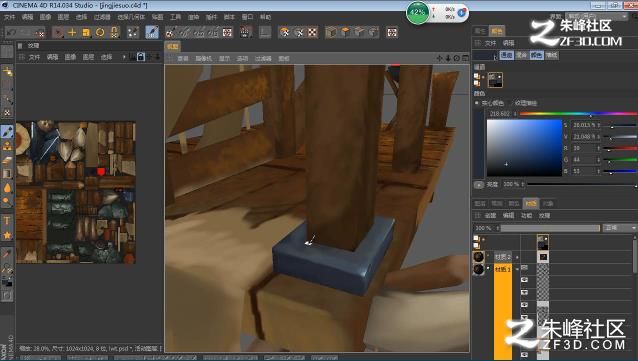Open the 纹理 menu in material panel

544,215
